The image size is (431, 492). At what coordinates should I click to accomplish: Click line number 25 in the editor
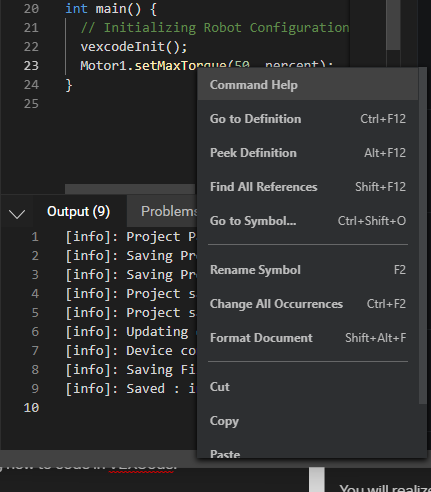[x=31, y=104]
